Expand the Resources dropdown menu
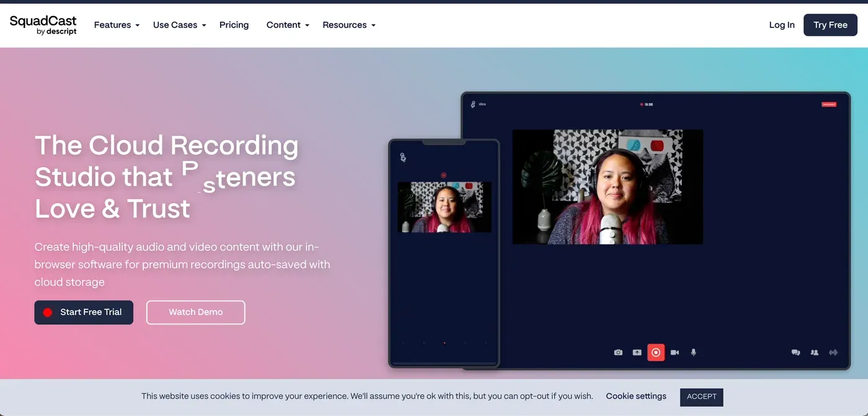Viewport: 868px width, 416px height. coord(349,25)
